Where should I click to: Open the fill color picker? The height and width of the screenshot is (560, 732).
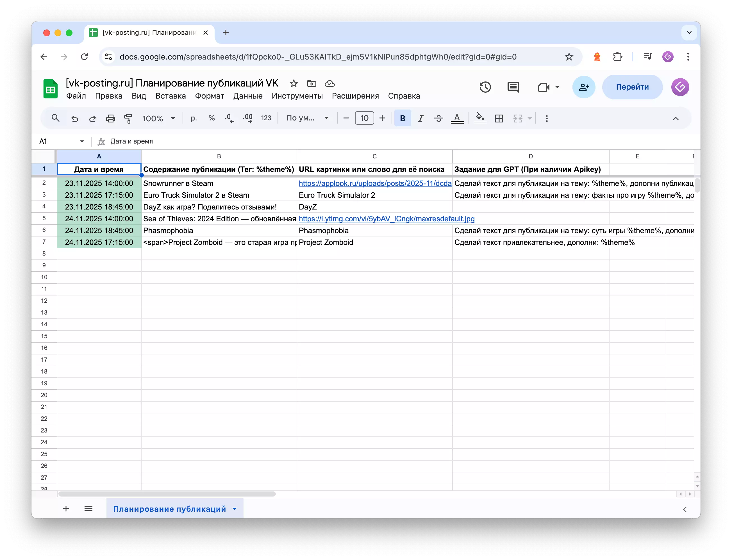click(480, 118)
